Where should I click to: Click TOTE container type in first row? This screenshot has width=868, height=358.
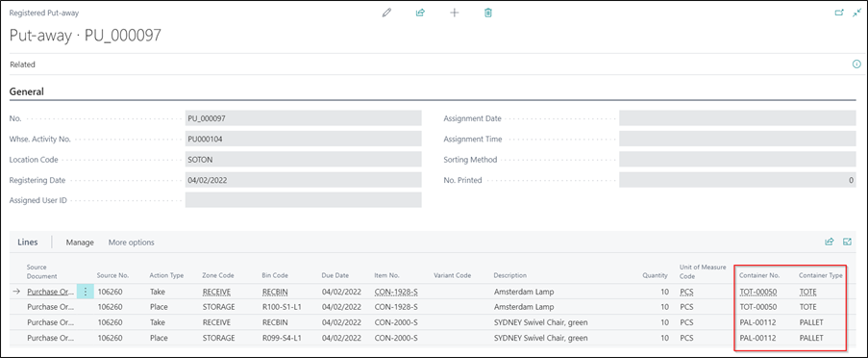[807, 292]
